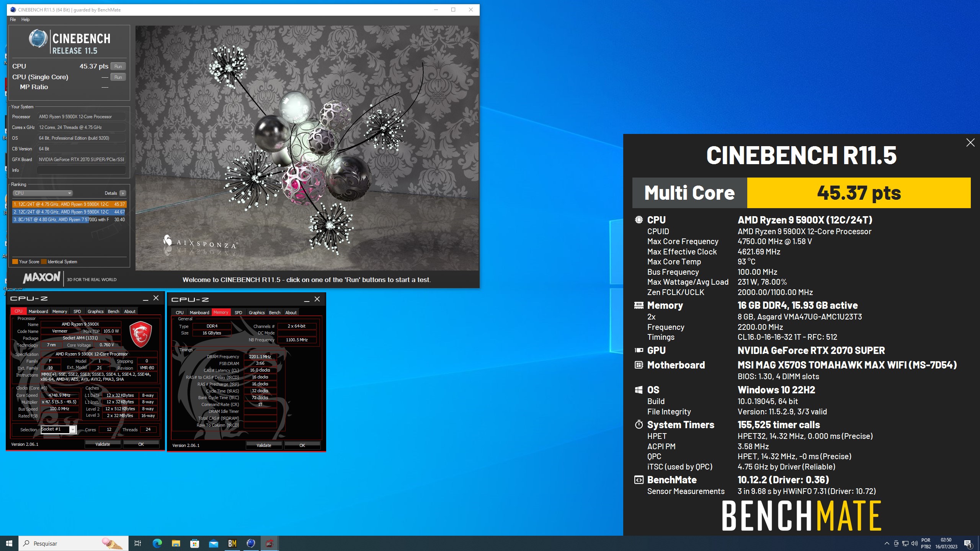
Task: Switch to CPU-Z on the taskbar
Action: (269, 543)
